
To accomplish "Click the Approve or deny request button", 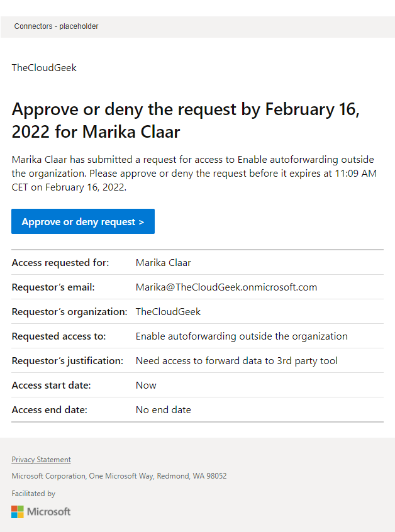I will [83, 222].
